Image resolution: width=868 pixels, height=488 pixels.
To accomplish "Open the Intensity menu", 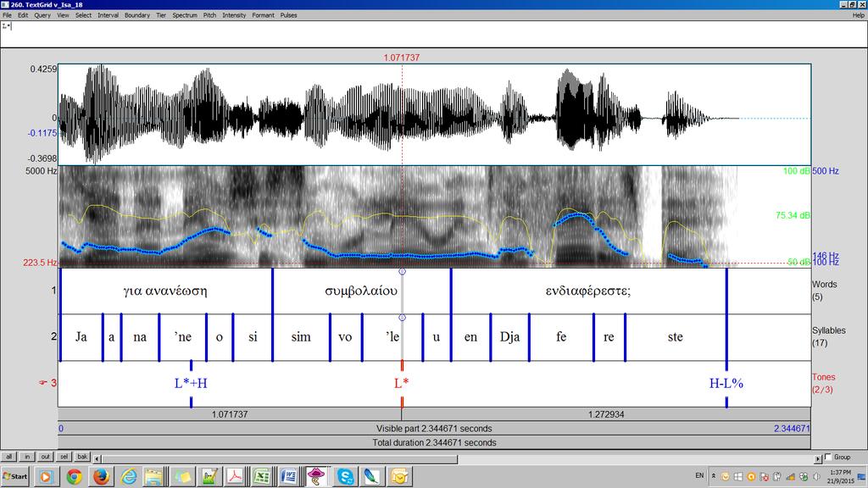I will [x=234, y=15].
